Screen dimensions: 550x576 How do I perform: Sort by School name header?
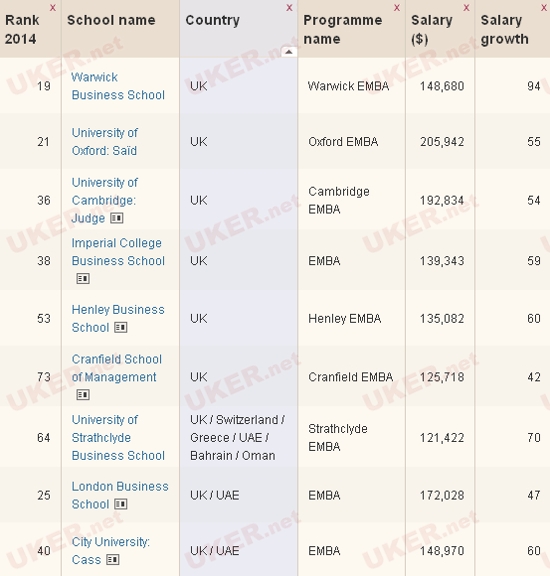click(x=111, y=20)
